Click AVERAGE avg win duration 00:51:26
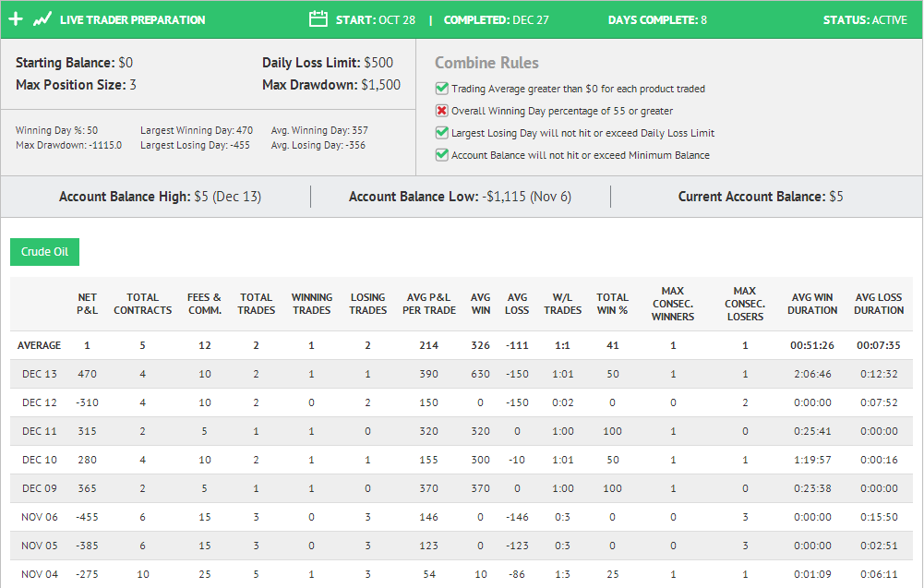The height and width of the screenshot is (588, 924). 812,345
